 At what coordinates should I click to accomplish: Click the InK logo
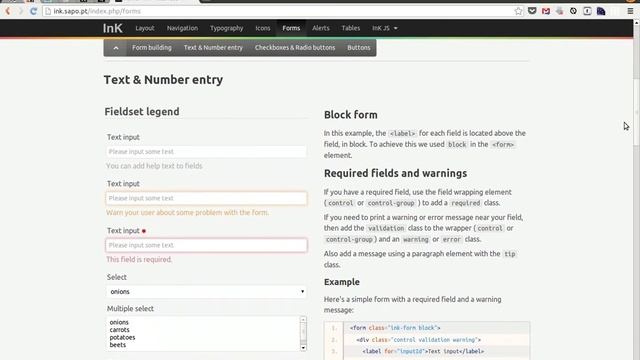point(112,28)
